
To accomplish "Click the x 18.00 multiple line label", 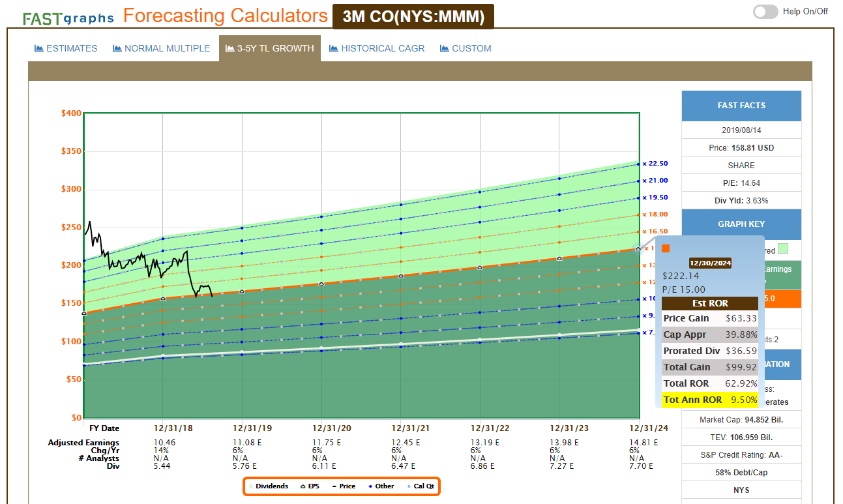I will (x=655, y=215).
